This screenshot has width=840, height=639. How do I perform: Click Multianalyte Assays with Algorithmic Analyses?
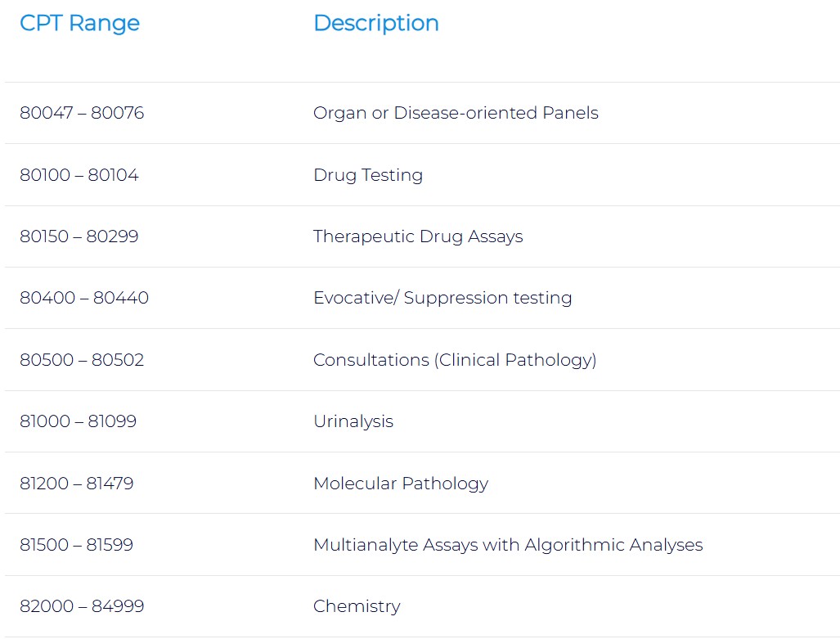point(508,545)
